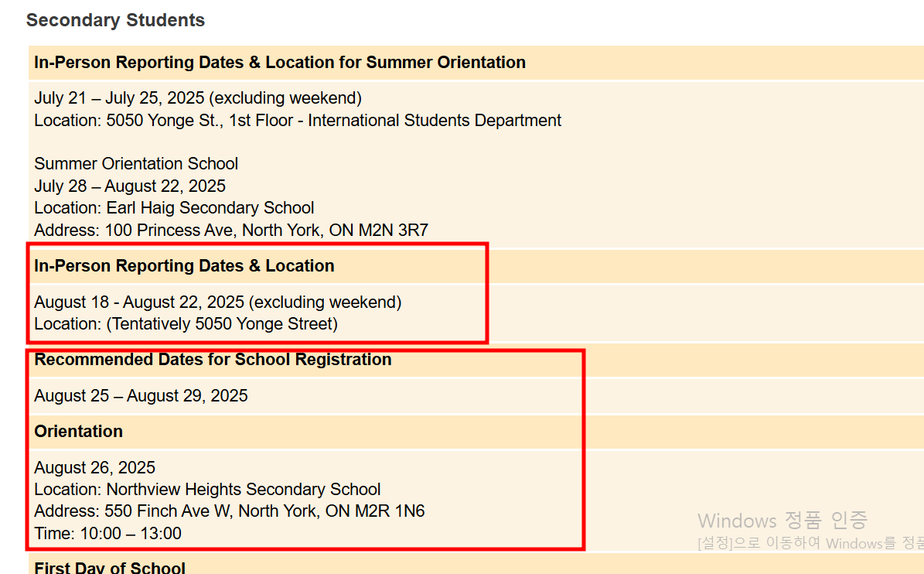The width and height of the screenshot is (924, 574).
Task: Click the International Students Department location line
Action: (x=298, y=121)
